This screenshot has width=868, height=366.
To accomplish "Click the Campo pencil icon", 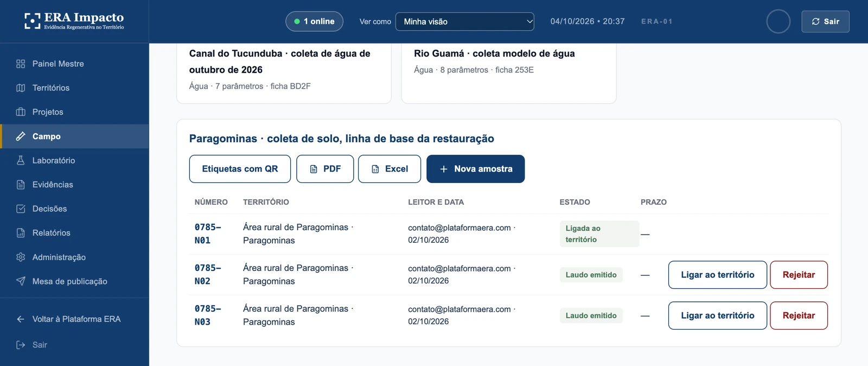I will pos(21,136).
